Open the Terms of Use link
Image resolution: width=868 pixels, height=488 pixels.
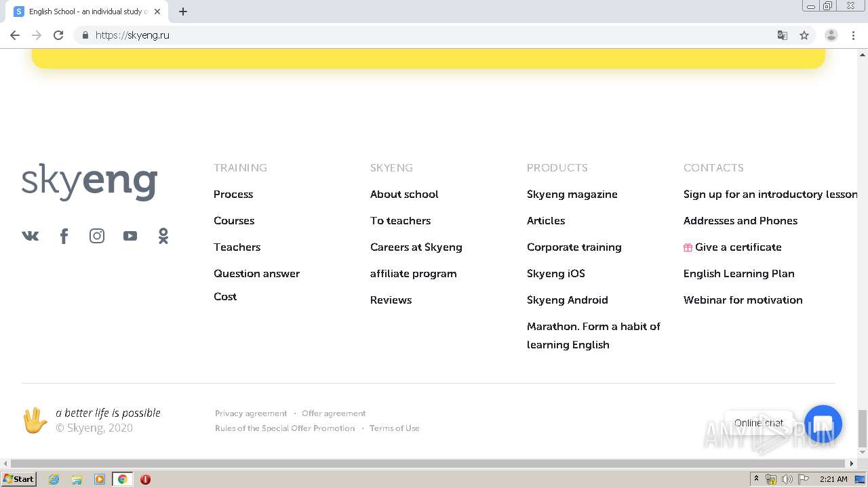(x=395, y=428)
